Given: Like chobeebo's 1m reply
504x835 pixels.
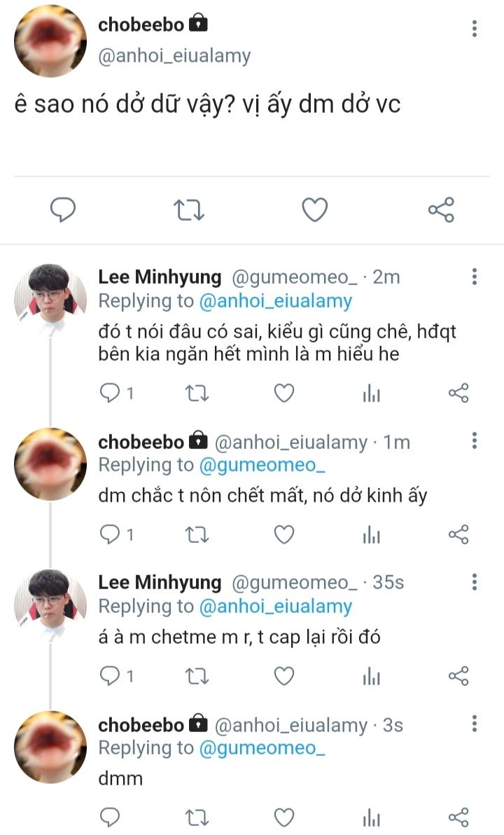Looking at the screenshot, I should point(283,535).
